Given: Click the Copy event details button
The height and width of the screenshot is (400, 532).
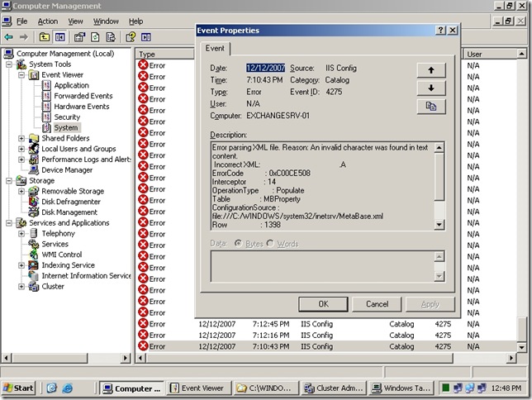Looking at the screenshot, I should [x=431, y=107].
